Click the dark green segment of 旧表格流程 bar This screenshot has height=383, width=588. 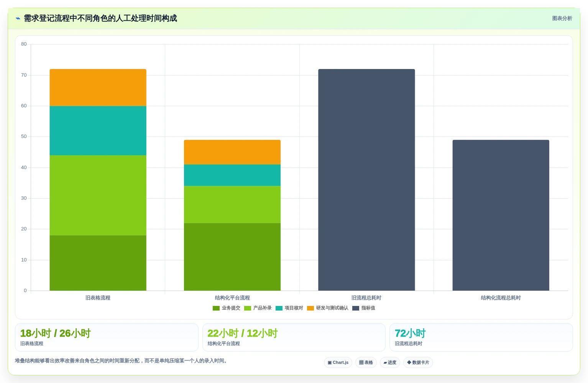98,263
